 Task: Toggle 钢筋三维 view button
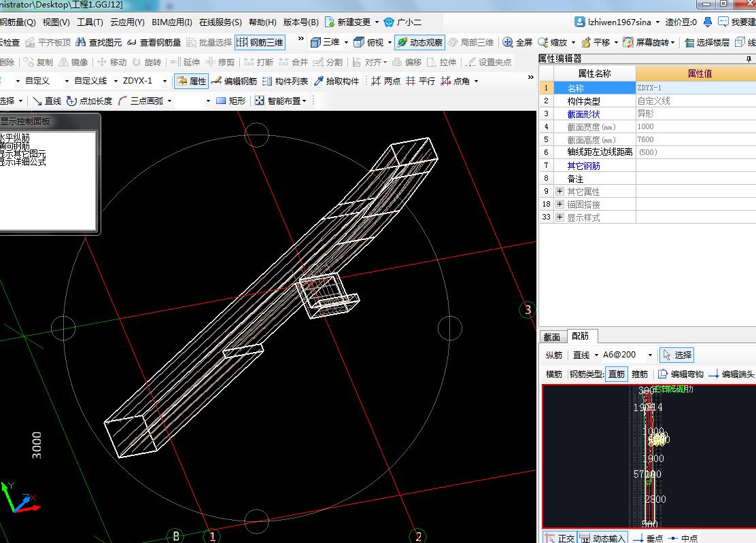click(x=260, y=42)
